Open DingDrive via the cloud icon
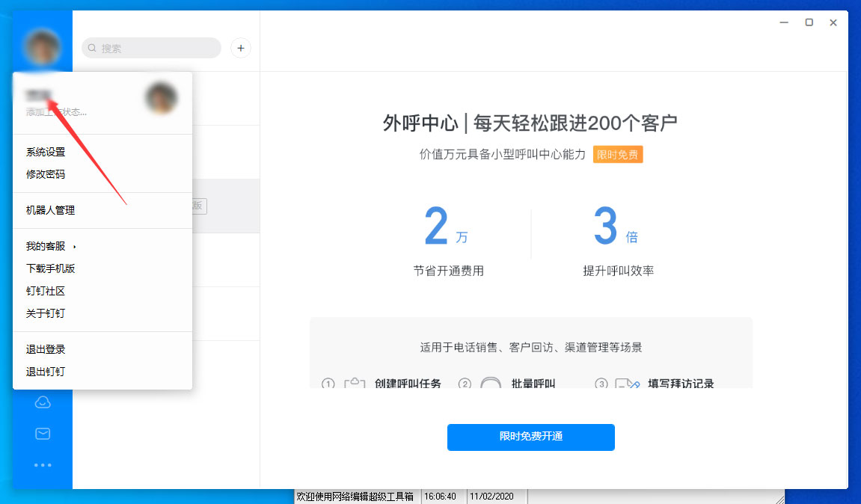Viewport: 861px width, 504px height. click(x=43, y=402)
